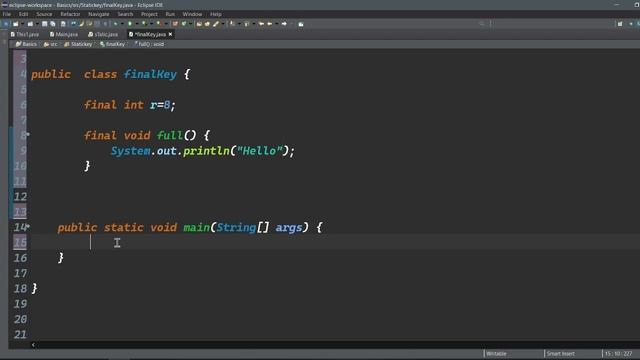Click line number 12 in the gutter
This screenshot has width=640, height=360.
click(x=20, y=196)
